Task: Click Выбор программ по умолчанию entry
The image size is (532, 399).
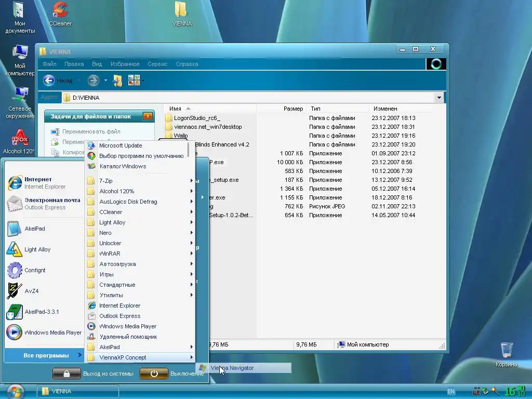Action: (140, 156)
